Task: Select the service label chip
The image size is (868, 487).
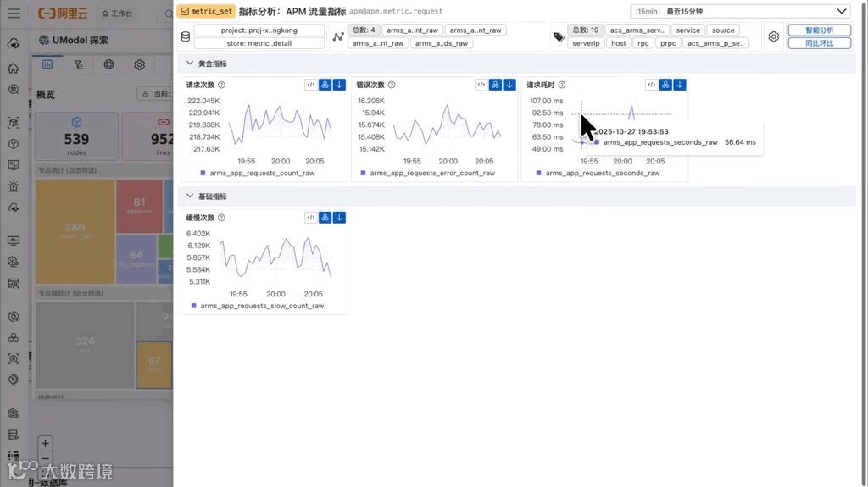Action: 687,30
